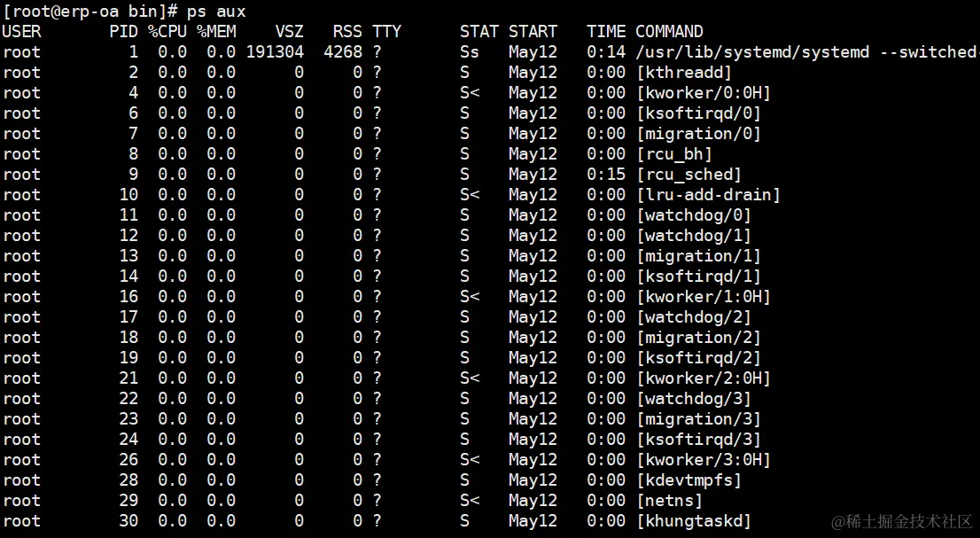The image size is (980, 538).
Task: Click the [rcu_bh] process name
Action: 673,154
